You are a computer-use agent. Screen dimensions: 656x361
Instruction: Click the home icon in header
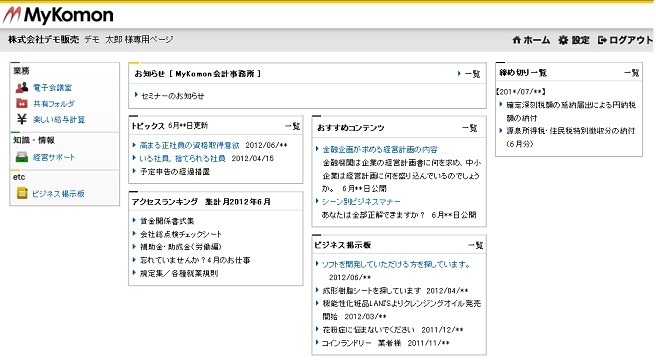click(x=517, y=40)
